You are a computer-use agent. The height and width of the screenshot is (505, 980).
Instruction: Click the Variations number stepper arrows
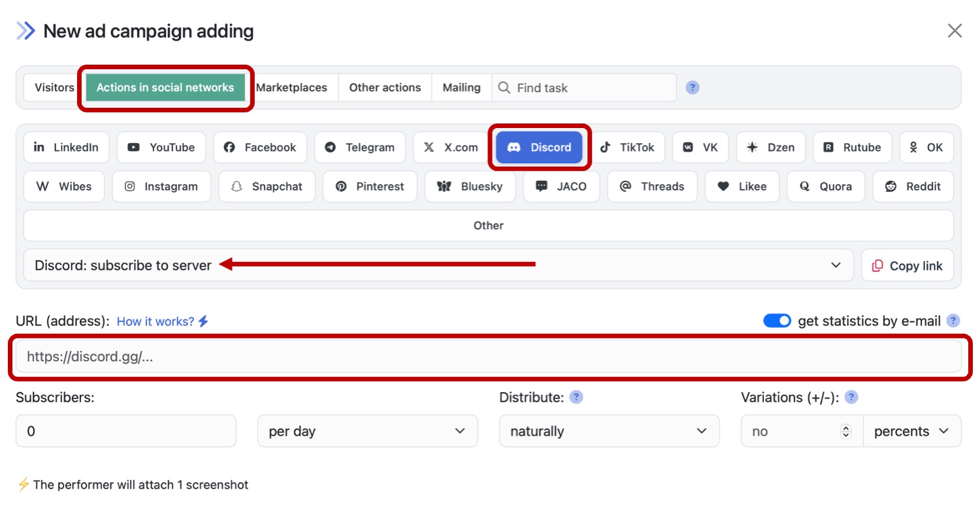point(846,431)
